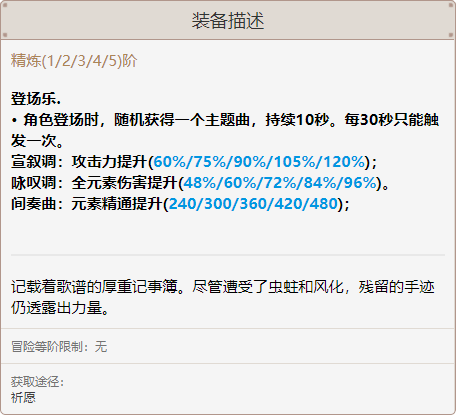
Task: Click the 咏叹调 elemental damage line
Action: [200, 183]
